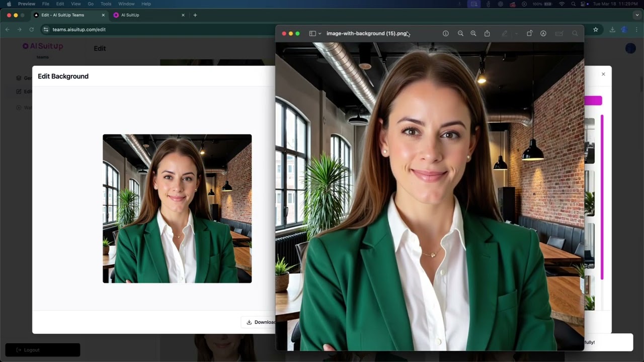Click the AI SuitUp logo in the sidebar
The height and width of the screenshot is (362, 644).
pyautogui.click(x=42, y=46)
